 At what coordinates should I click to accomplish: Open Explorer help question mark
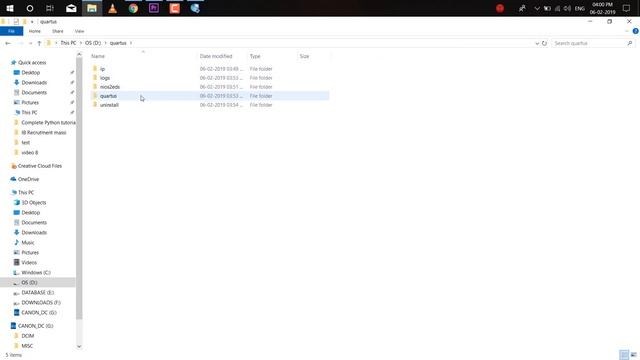coord(636,31)
